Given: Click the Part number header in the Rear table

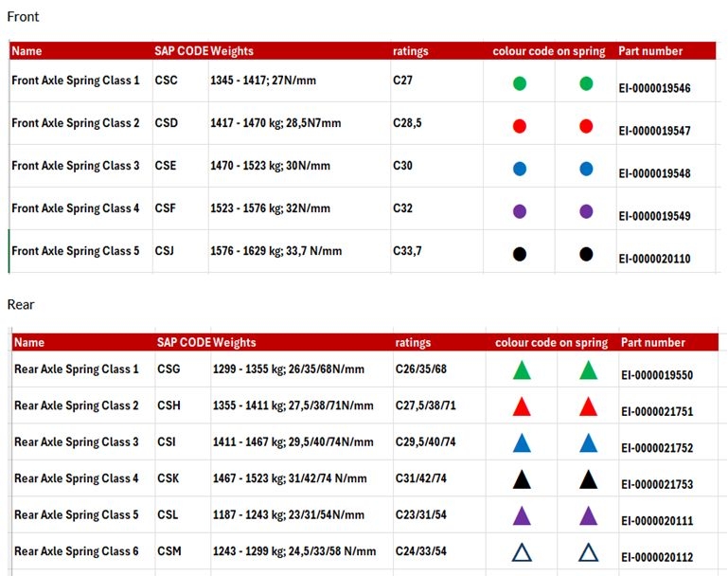Looking at the screenshot, I should click(x=651, y=342).
